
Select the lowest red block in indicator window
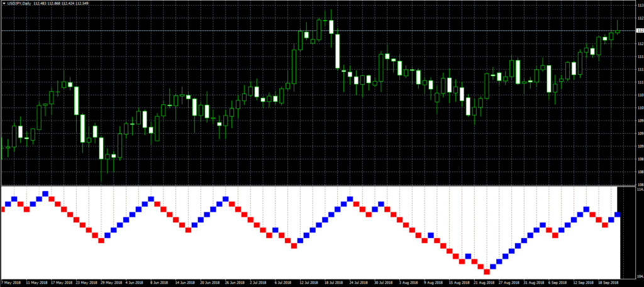[x=486, y=271]
